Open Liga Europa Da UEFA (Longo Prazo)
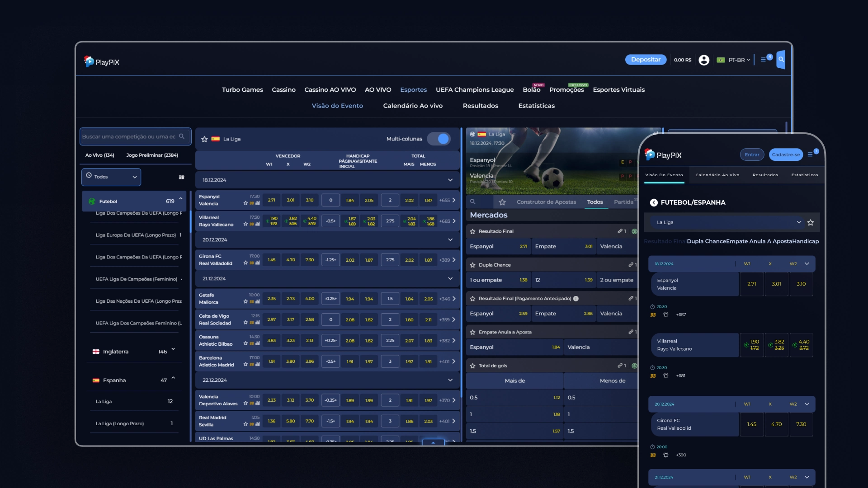Screen dimensions: 868x488 (x=136, y=235)
